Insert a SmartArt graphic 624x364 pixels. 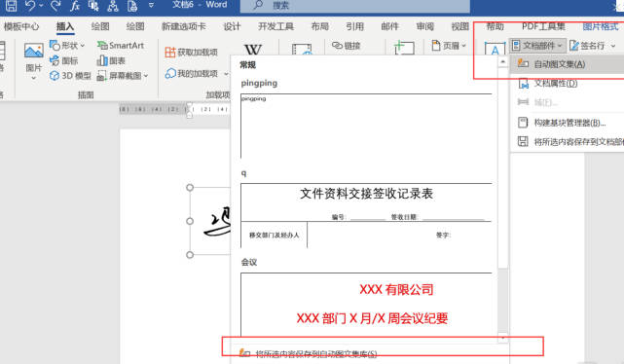(120, 46)
